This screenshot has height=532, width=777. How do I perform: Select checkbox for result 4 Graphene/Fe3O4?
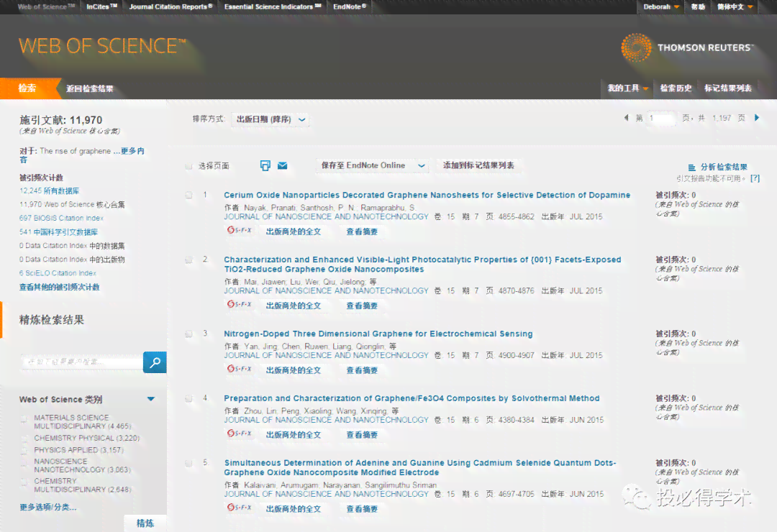click(188, 398)
